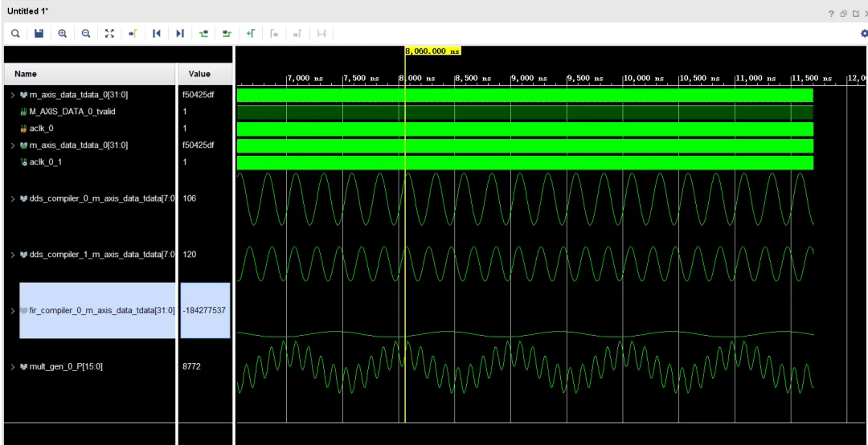This screenshot has width=868, height=445.
Task: Go to the previous transition
Action: [x=203, y=33]
